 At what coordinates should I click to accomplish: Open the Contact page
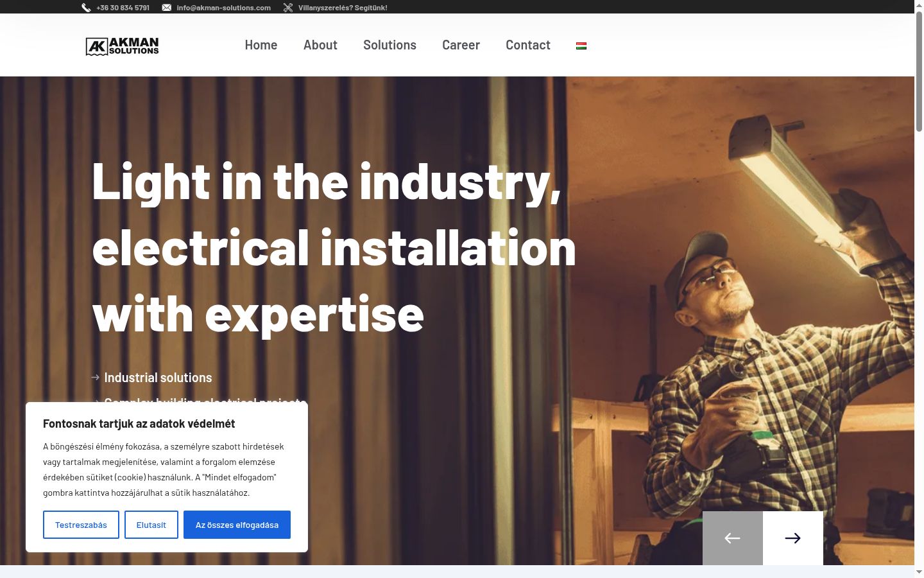[528, 45]
